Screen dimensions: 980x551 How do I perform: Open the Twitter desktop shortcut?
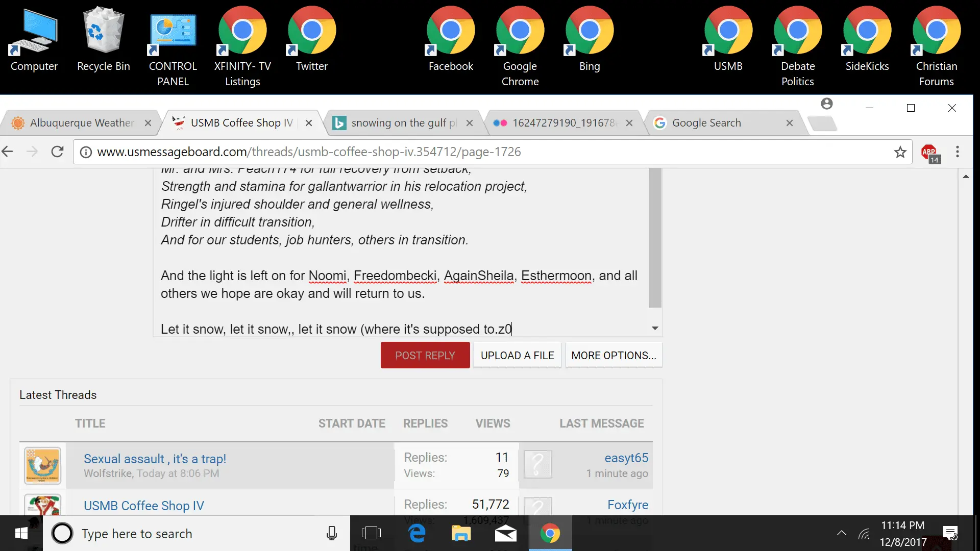click(311, 38)
